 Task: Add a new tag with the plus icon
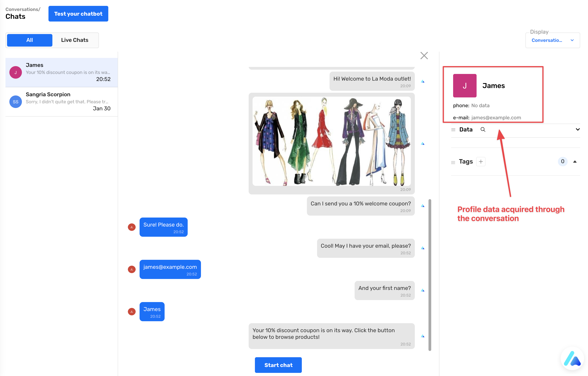480,161
